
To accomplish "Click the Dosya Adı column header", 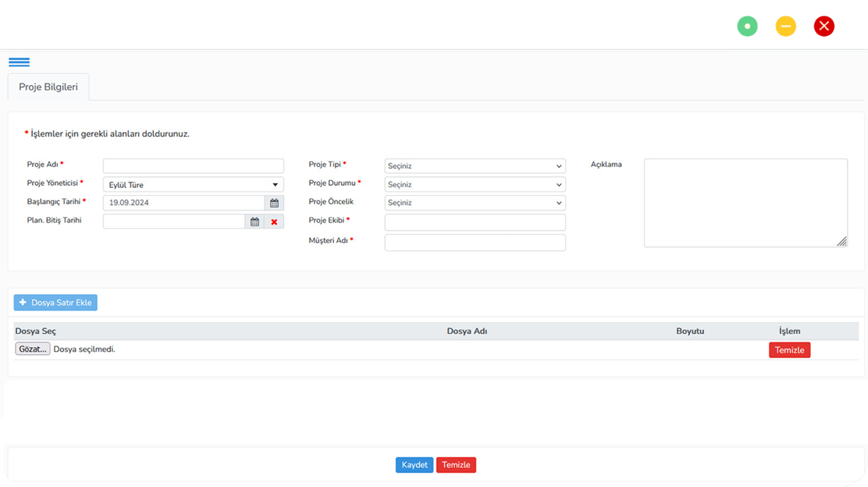I will click(x=467, y=331).
